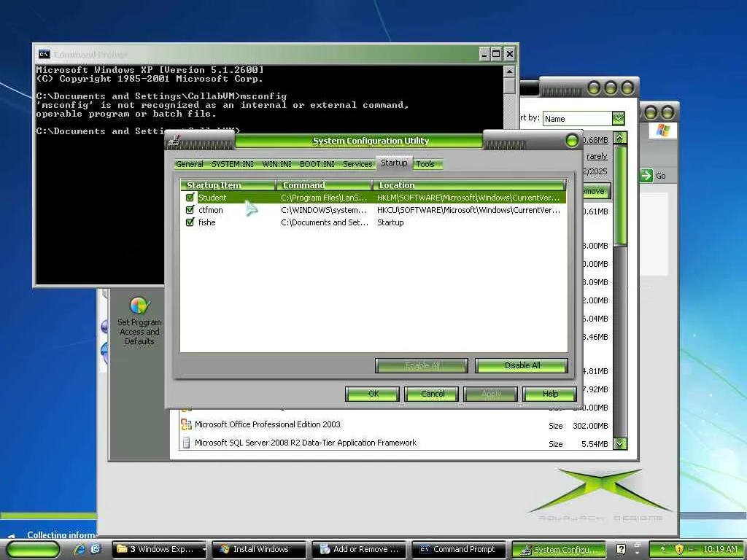Switch to Install Windows taskbar button
The image size is (747, 560).
pyautogui.click(x=259, y=549)
